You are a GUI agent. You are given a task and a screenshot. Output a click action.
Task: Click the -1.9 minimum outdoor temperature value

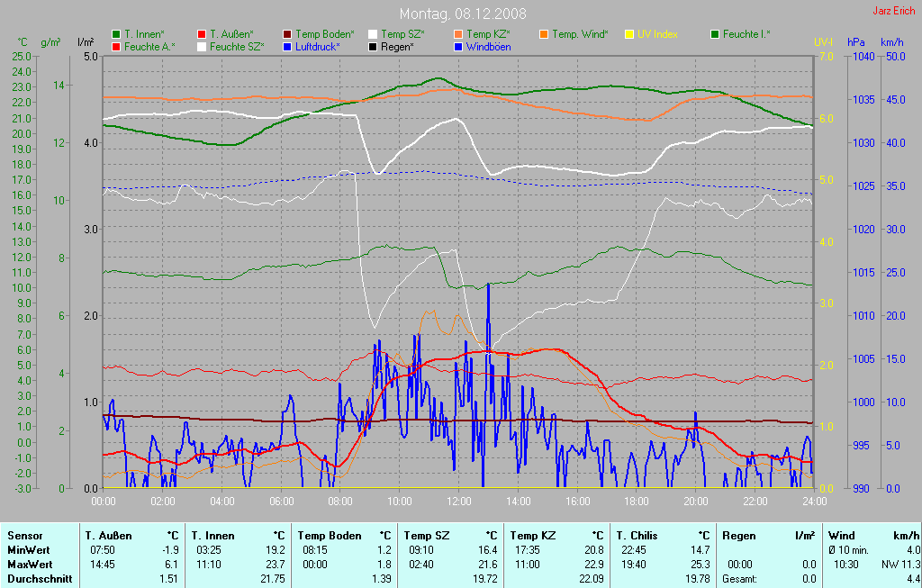(x=170, y=550)
